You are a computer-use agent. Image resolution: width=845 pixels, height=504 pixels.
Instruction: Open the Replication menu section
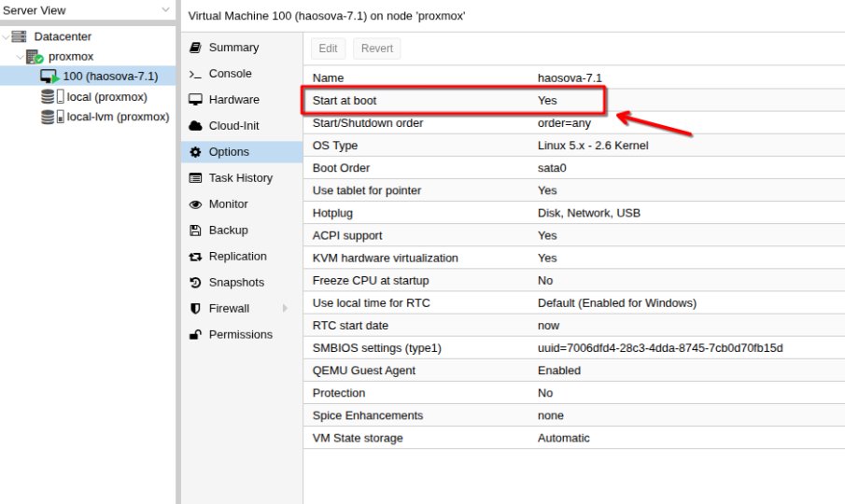[237, 257]
